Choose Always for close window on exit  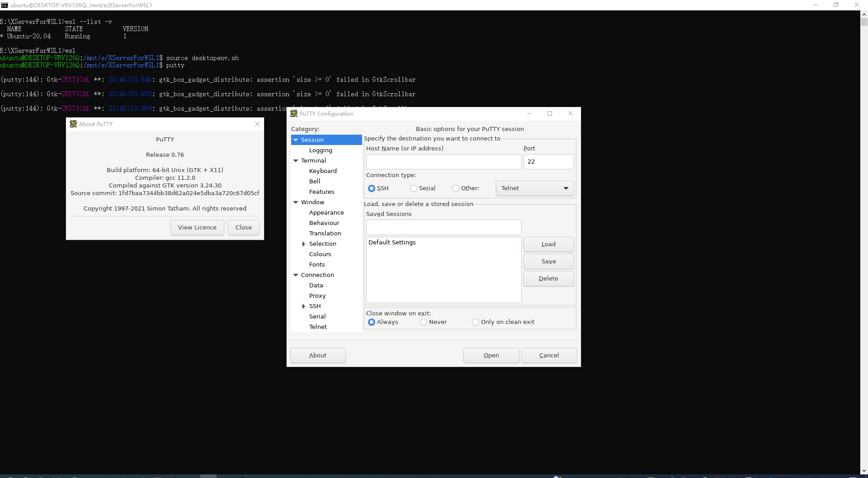[372, 322]
